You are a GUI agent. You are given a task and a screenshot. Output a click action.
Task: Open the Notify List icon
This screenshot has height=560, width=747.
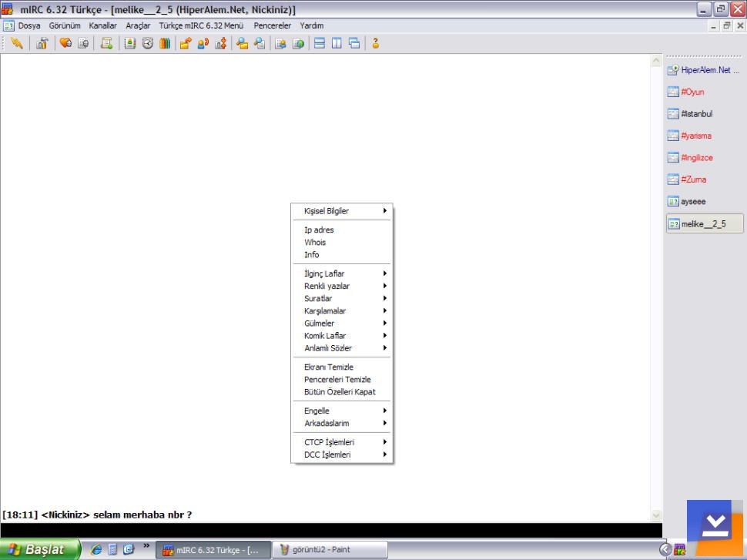(x=280, y=43)
